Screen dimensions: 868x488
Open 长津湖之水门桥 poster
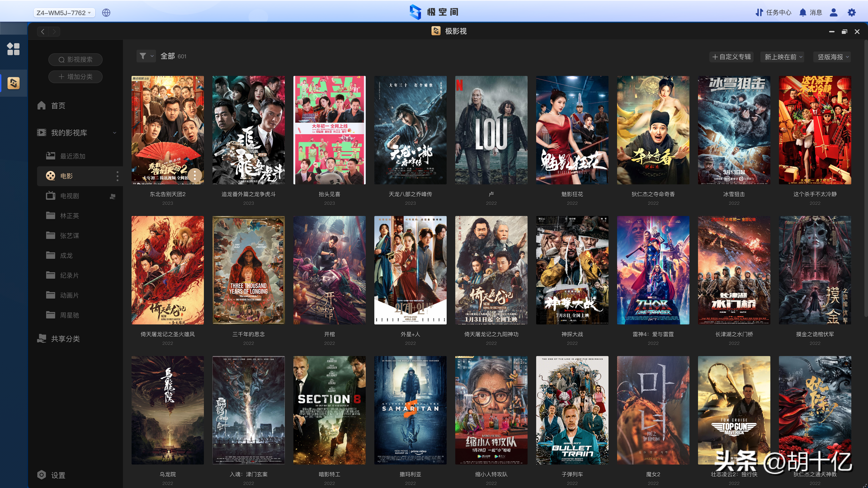click(734, 270)
